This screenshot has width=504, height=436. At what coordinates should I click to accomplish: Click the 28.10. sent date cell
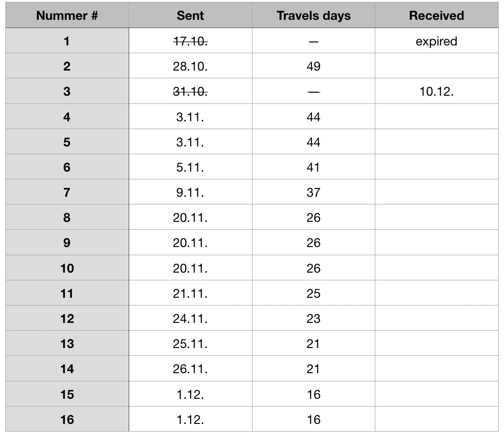pyautogui.click(x=190, y=66)
